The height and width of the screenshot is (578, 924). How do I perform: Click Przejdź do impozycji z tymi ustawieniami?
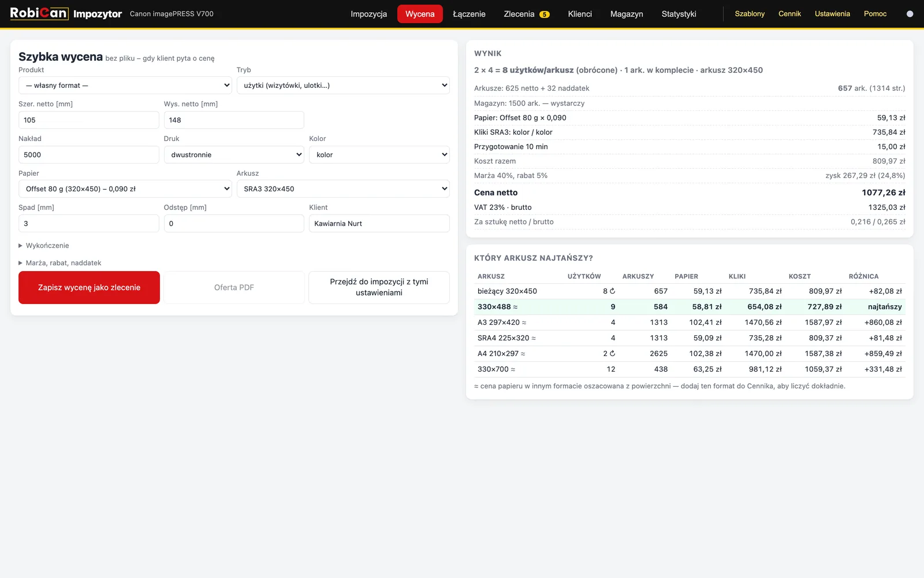point(379,287)
